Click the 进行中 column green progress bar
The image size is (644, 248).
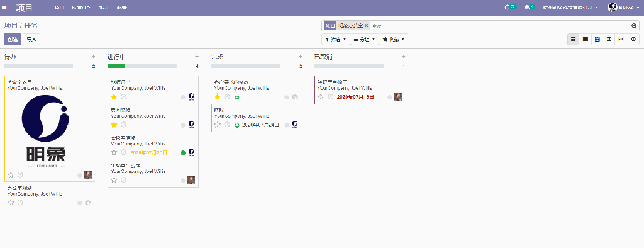click(116, 66)
